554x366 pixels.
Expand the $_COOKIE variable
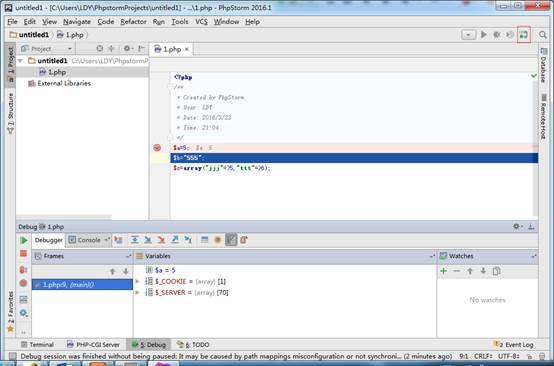137,282
